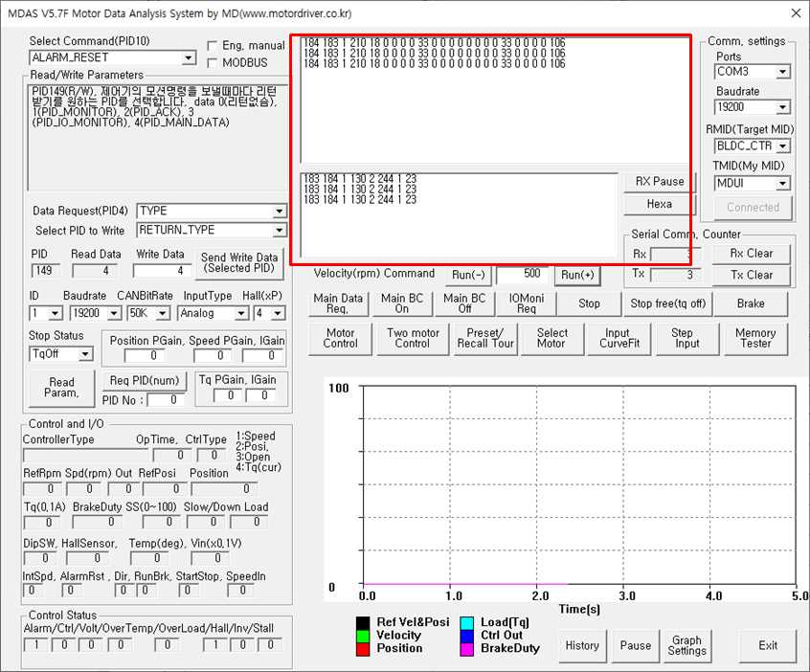Open Graph Settings
The width and height of the screenshot is (810, 672).
click(x=687, y=646)
